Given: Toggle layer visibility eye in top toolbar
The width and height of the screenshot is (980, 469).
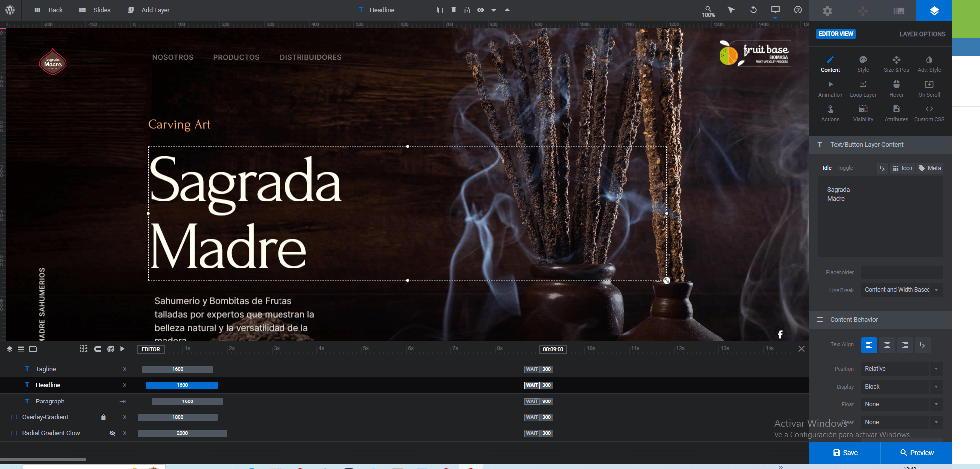Looking at the screenshot, I should click(480, 10).
